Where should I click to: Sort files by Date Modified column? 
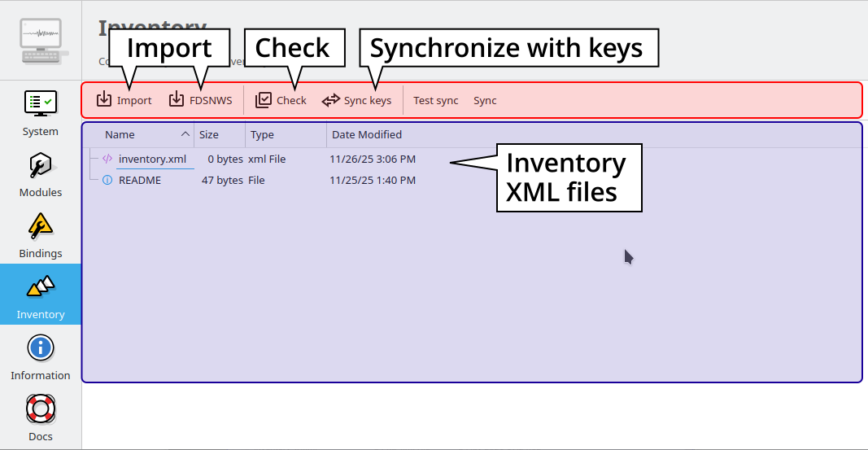(x=367, y=134)
